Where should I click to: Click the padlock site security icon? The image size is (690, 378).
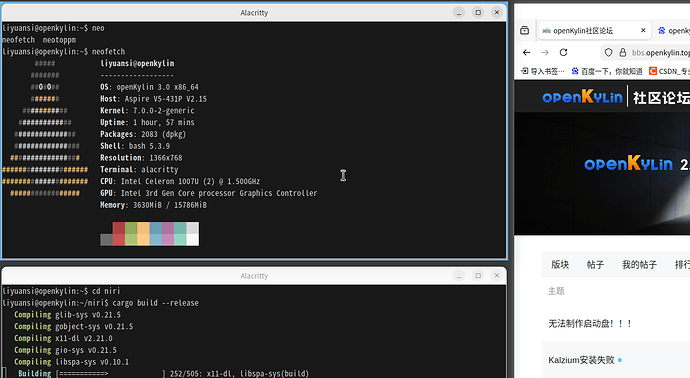click(623, 52)
